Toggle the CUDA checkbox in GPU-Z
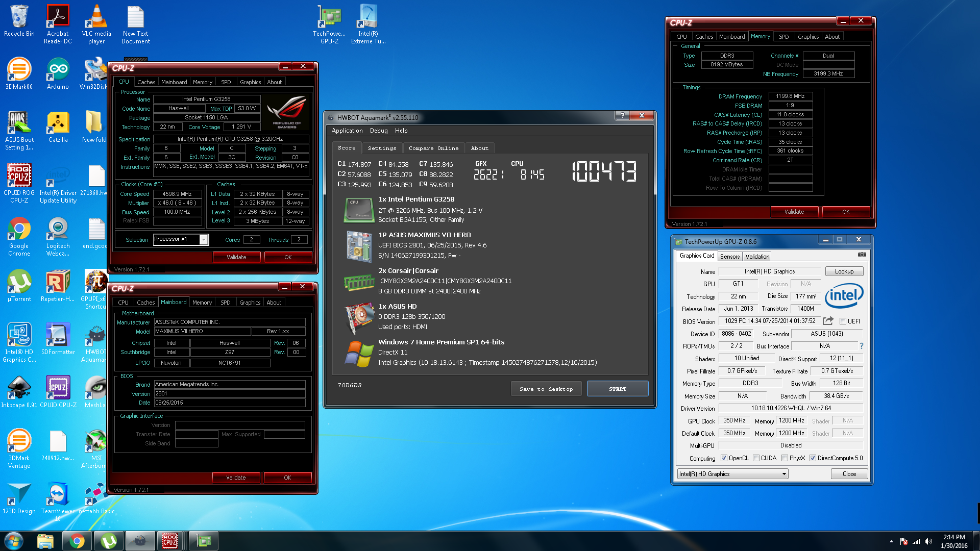 [x=756, y=458]
